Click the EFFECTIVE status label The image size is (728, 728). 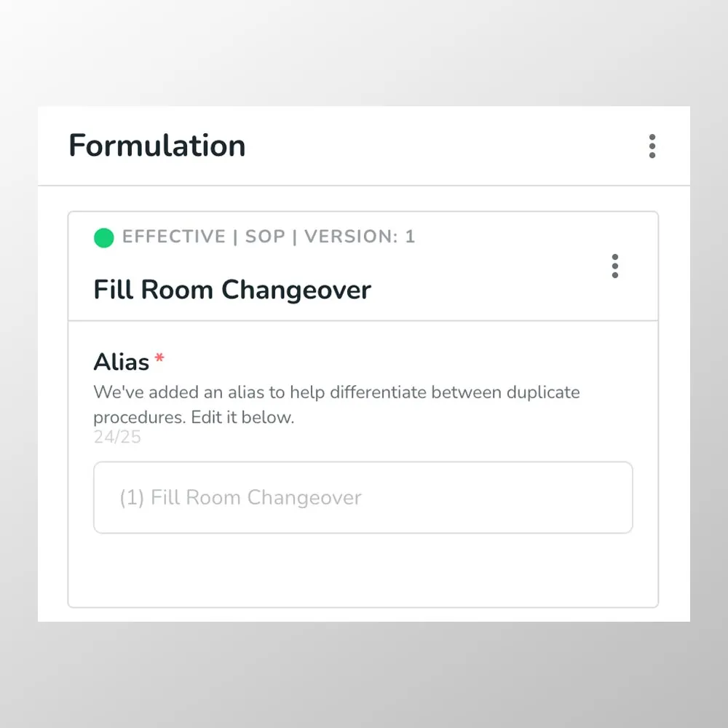[174, 237]
